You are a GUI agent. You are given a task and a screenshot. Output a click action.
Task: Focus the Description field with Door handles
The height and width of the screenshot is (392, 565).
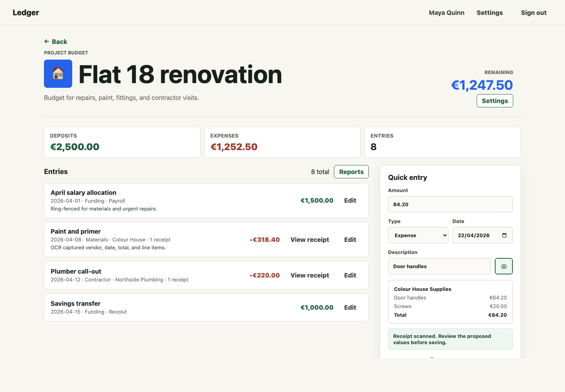pos(439,266)
